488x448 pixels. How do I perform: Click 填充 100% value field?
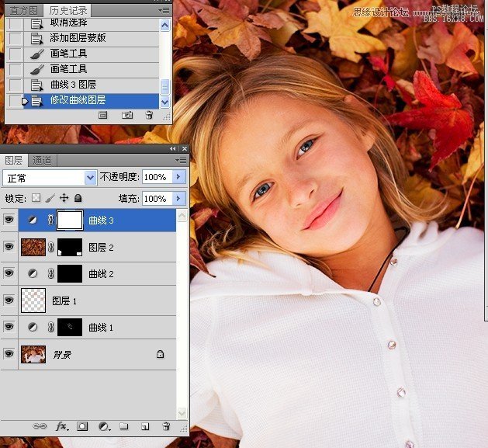157,198
